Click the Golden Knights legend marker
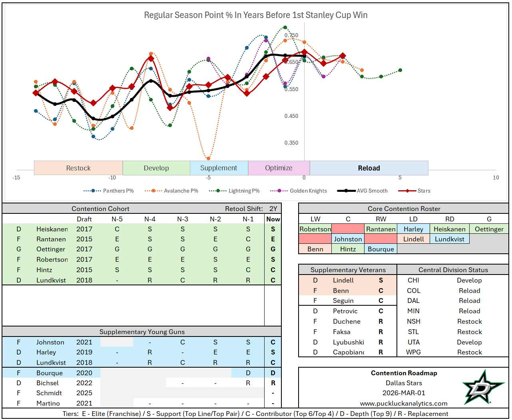The image size is (512, 420). (279, 191)
